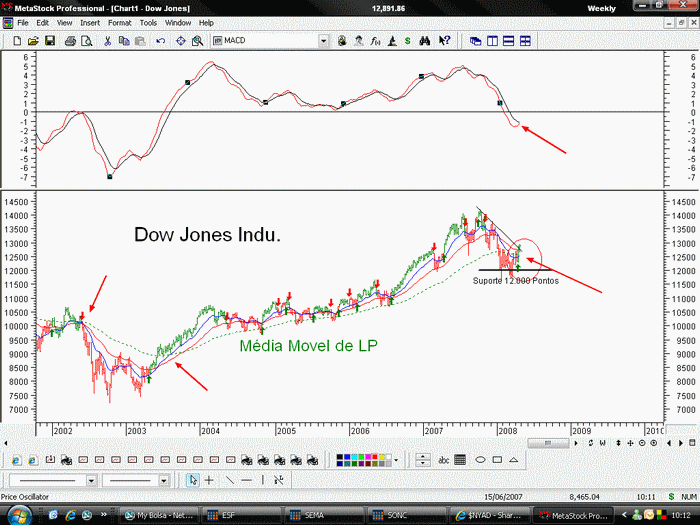Click the 'Suporte 12.000 Pontos' annotation text

516,281
